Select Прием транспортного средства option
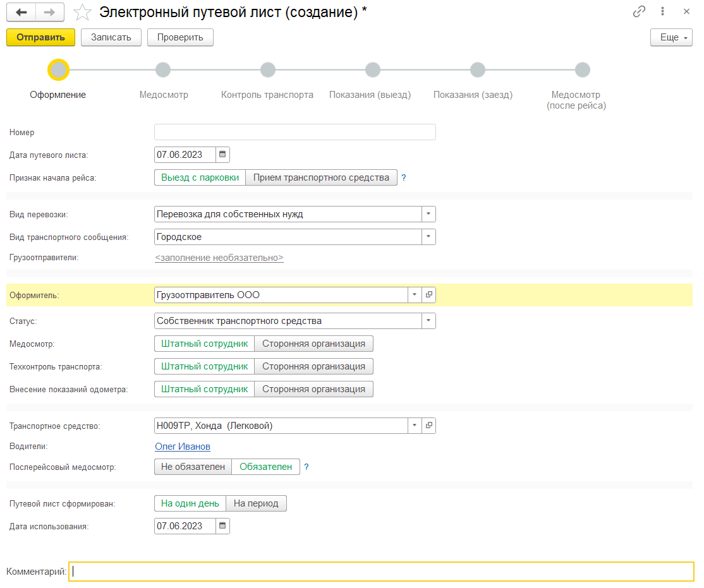The width and height of the screenshot is (704, 588). (x=321, y=177)
